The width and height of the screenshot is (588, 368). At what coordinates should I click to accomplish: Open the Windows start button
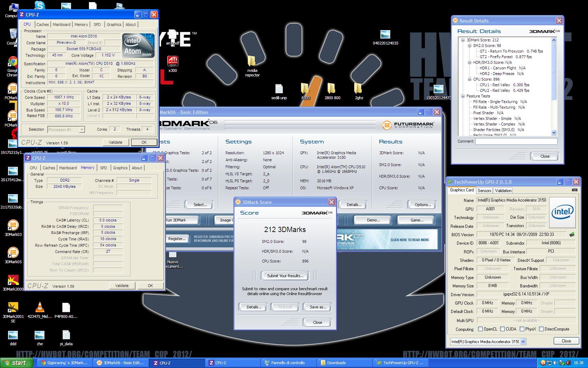(17, 363)
